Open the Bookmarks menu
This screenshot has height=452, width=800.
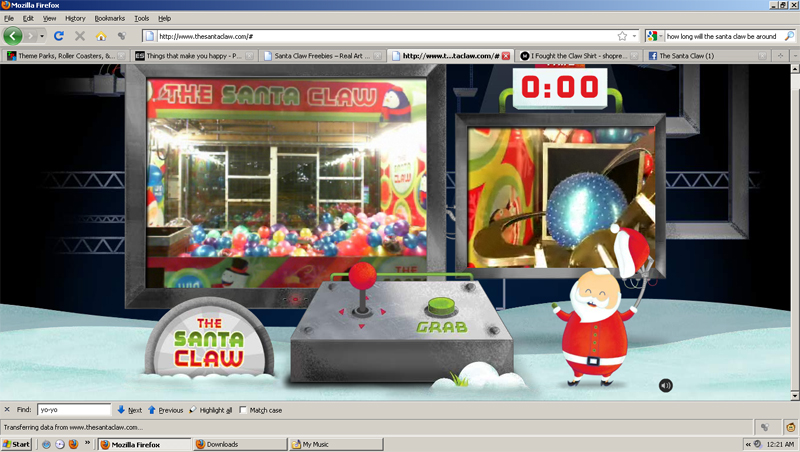point(110,18)
